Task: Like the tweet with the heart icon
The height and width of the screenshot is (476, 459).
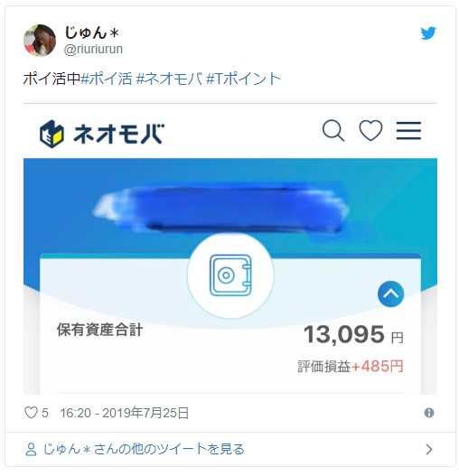Action: [31, 413]
